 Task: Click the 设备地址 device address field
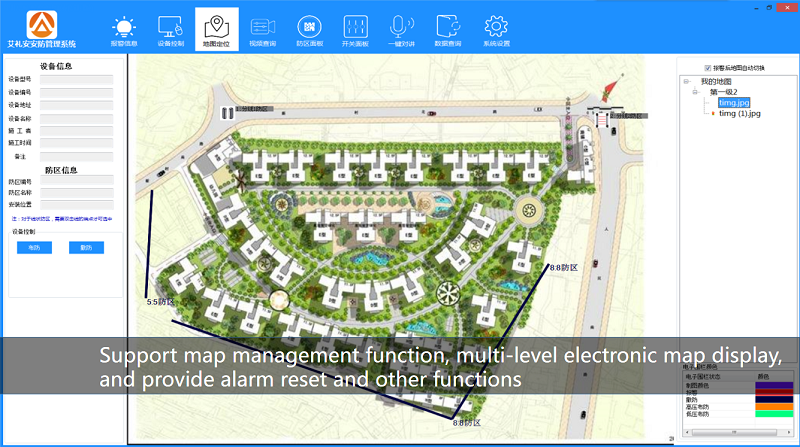click(x=77, y=105)
